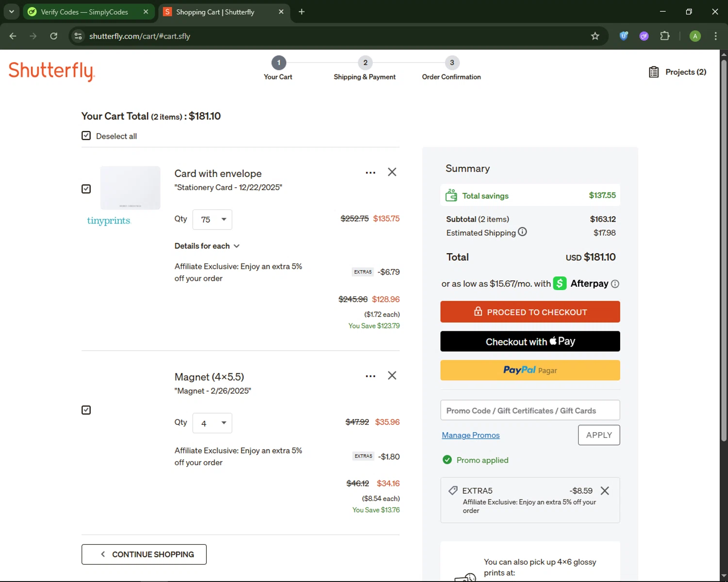
Task: Uncheck the Deselect all checkbox
Action: tap(86, 136)
